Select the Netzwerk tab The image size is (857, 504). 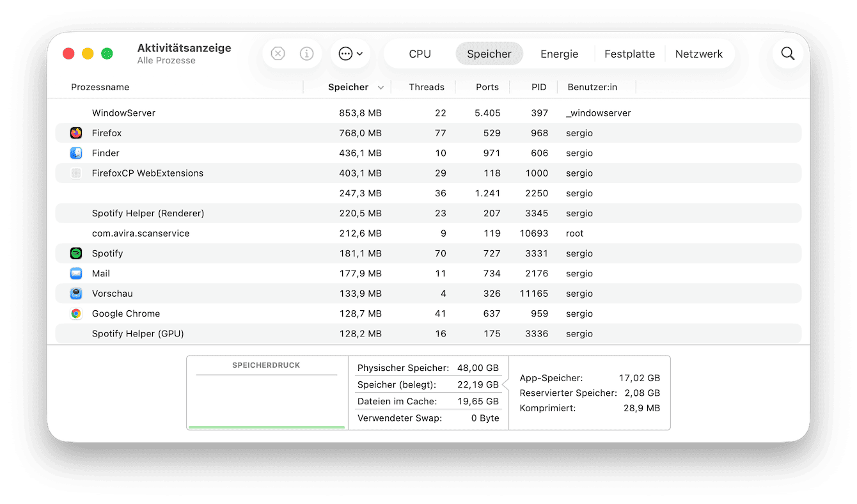pos(698,54)
